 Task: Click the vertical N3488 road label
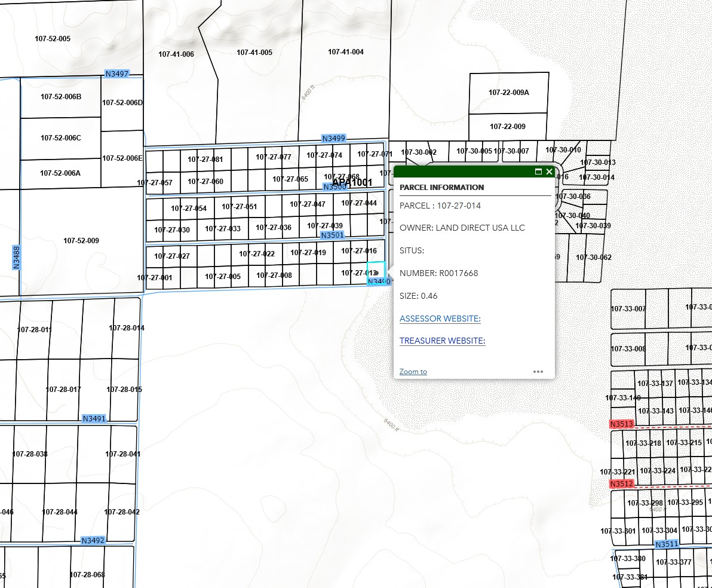tap(16, 257)
